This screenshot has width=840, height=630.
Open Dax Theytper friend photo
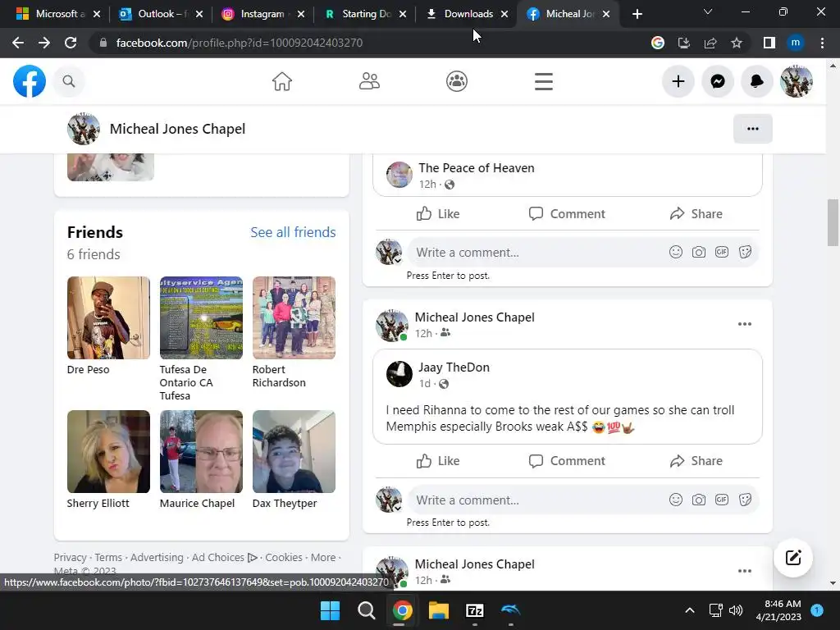click(x=294, y=452)
